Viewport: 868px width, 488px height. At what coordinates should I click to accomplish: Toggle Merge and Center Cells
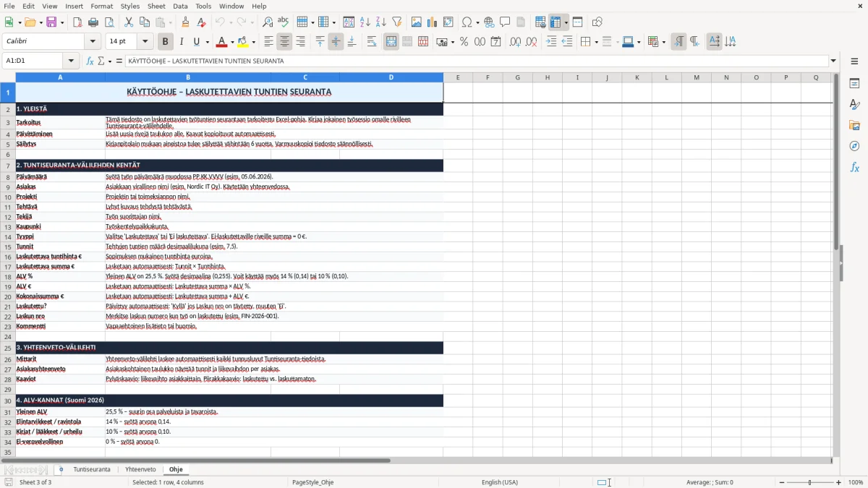point(391,42)
